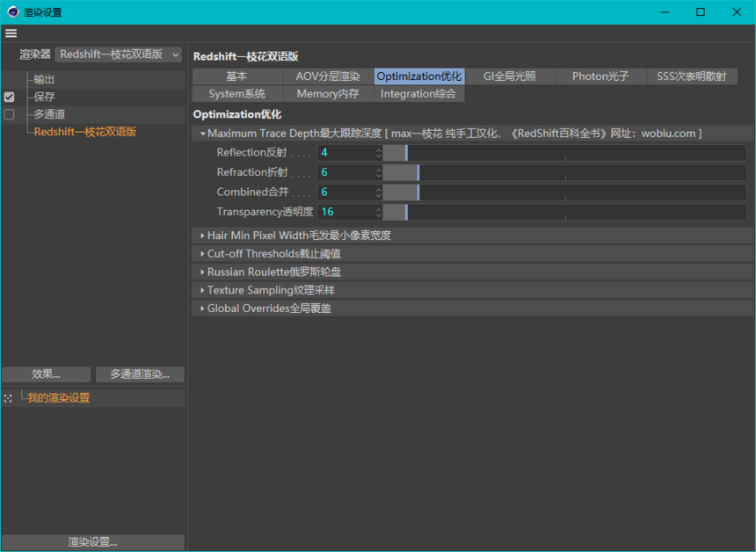This screenshot has width=756, height=552.
Task: Open the Memory内存 tab
Action: pos(329,94)
